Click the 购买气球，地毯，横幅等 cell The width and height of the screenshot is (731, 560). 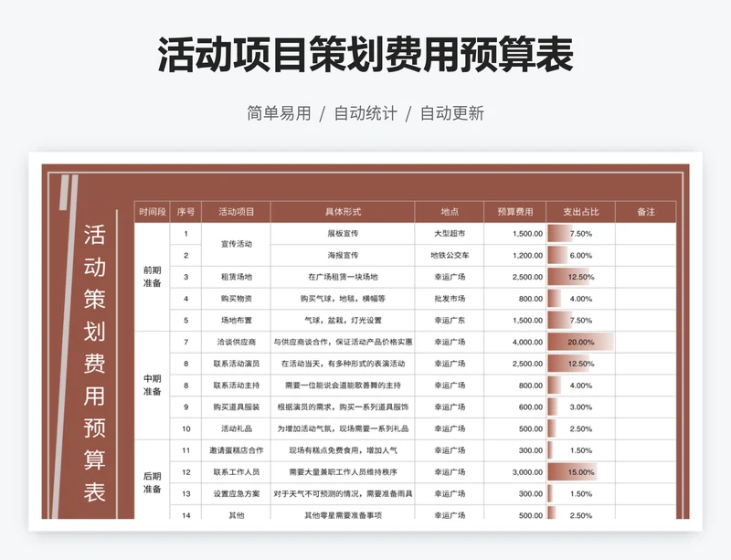tap(343, 299)
